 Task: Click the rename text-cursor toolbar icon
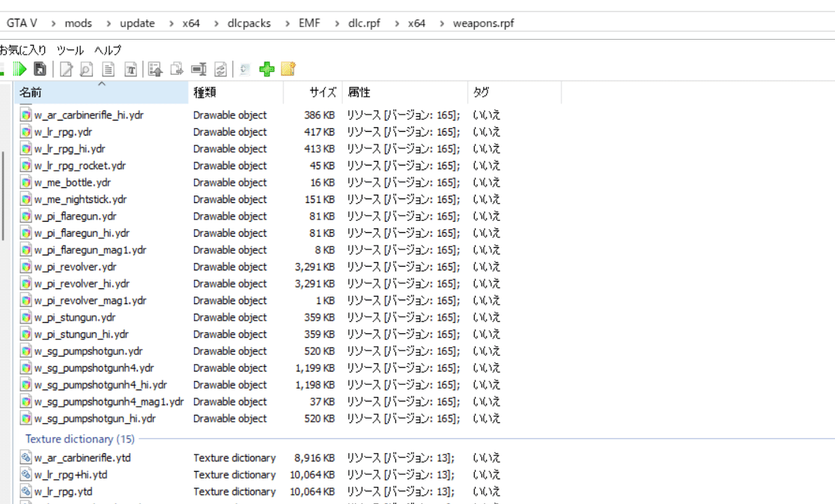coord(198,69)
